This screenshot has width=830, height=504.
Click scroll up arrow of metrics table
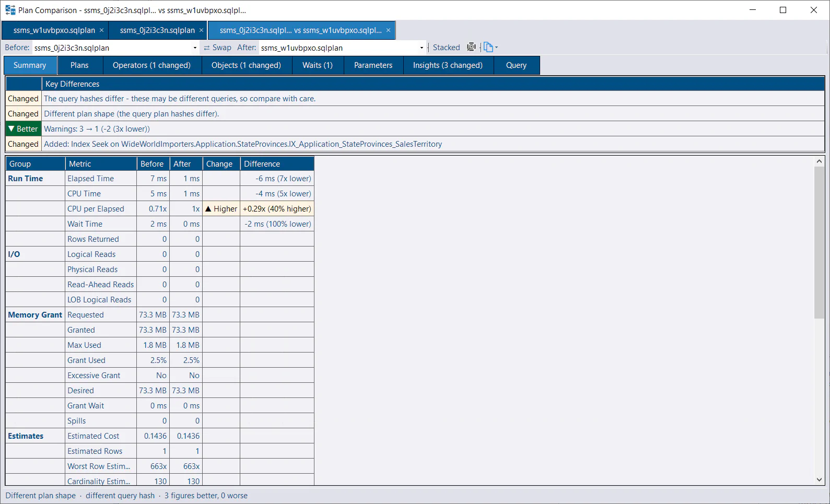coord(819,161)
